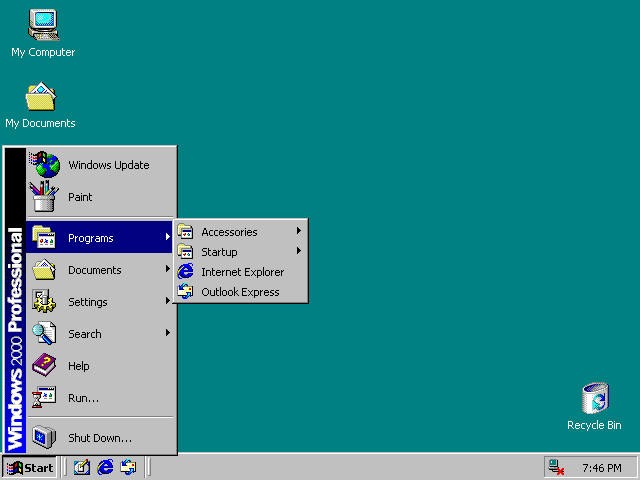640x480 pixels.
Task: Choose Run... from the Start menu
Action: pos(100,398)
